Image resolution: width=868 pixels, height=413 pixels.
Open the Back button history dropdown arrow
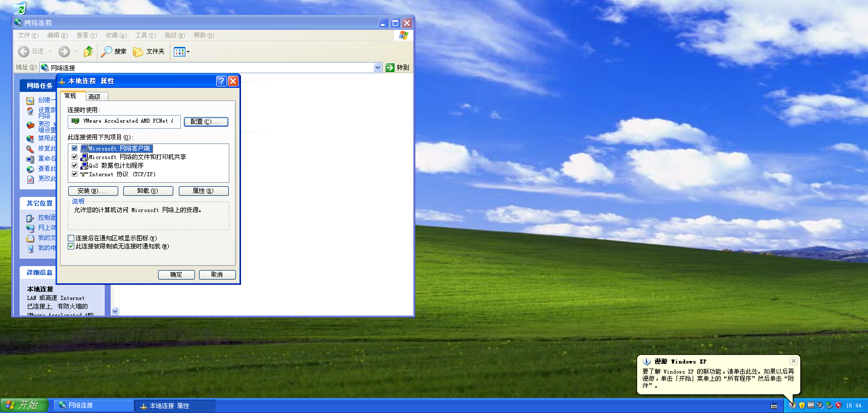point(51,51)
